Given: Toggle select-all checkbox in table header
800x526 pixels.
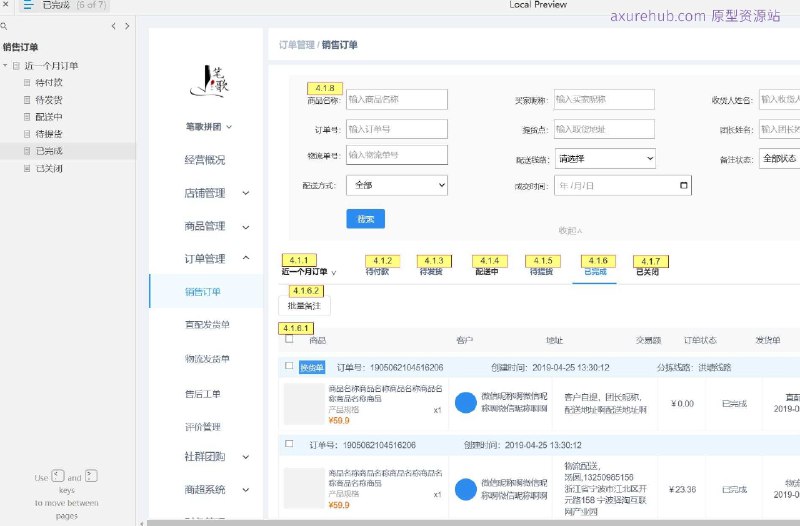Looking at the screenshot, I should coord(289,339).
